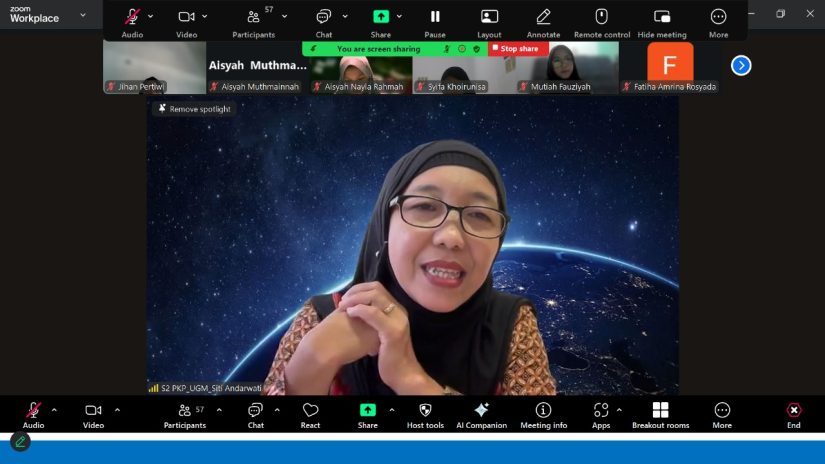
Task: Open video options arrow in top toolbar
Action: 205,17
